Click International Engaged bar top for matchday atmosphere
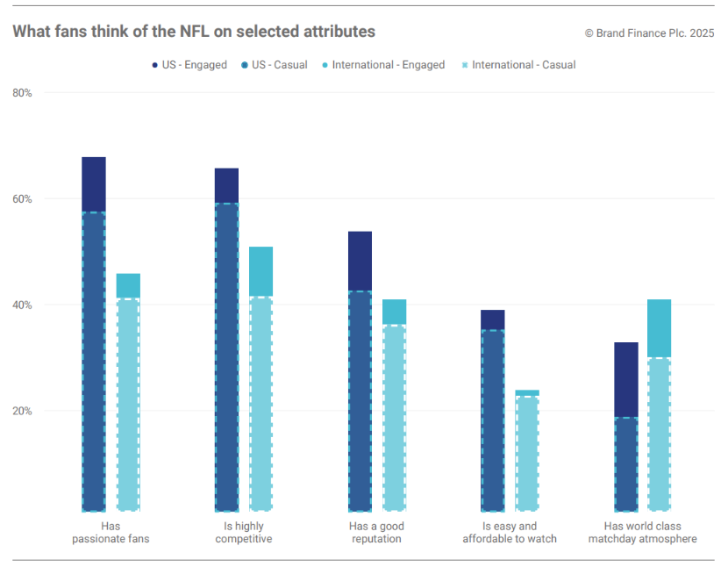 click(x=659, y=328)
